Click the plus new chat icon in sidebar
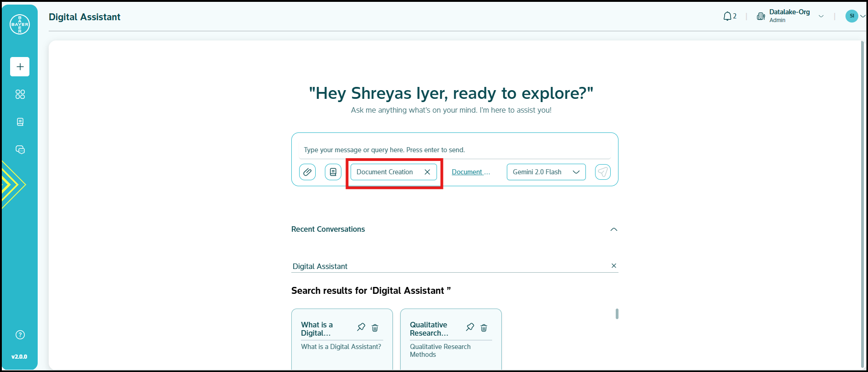This screenshot has height=372, width=868. (20, 67)
